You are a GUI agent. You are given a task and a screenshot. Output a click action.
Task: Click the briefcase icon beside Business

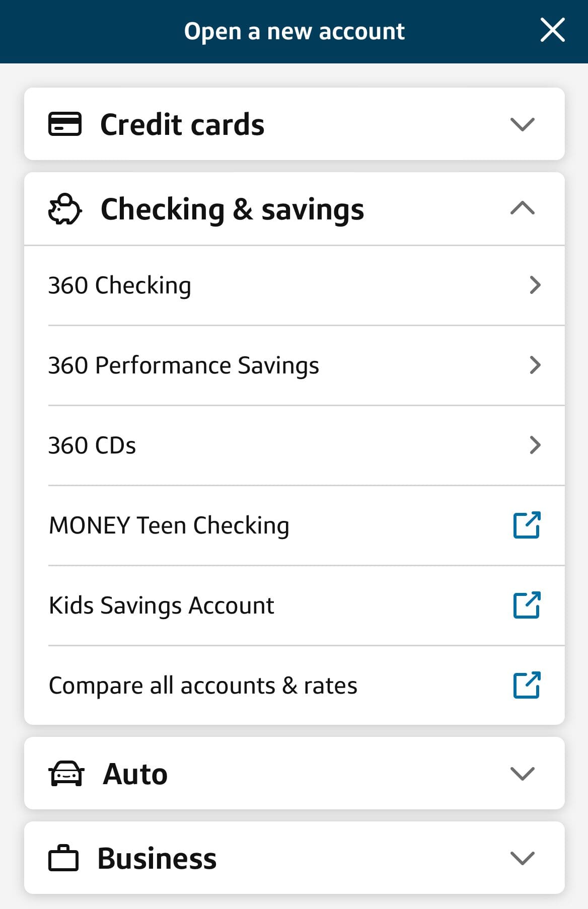pyautogui.click(x=64, y=859)
